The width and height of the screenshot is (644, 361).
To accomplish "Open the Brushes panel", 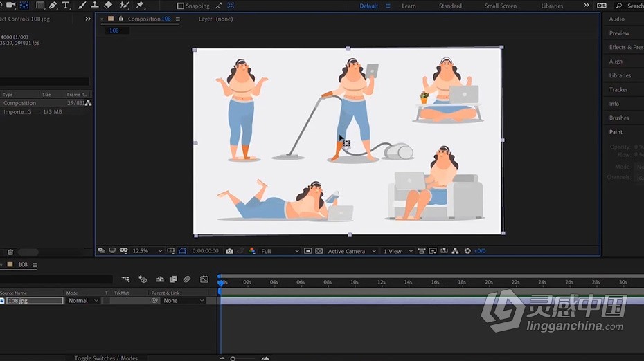I will click(619, 118).
